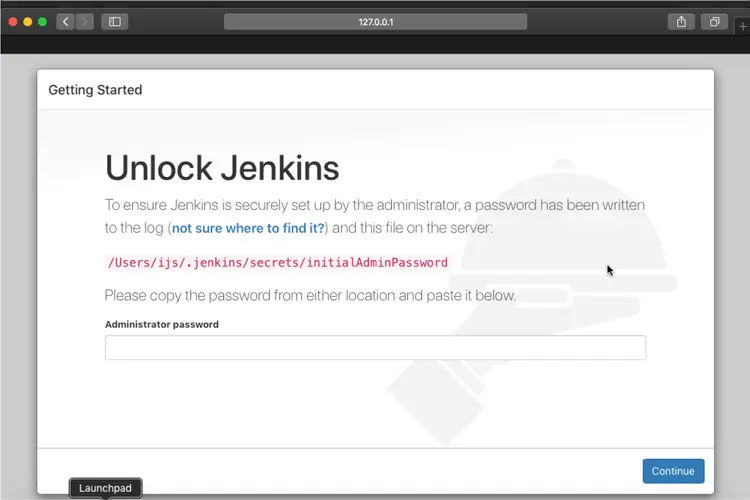Click the 'To ensure Jenkins is securely' paragraph
This screenshot has height=500, width=750.
375,216
